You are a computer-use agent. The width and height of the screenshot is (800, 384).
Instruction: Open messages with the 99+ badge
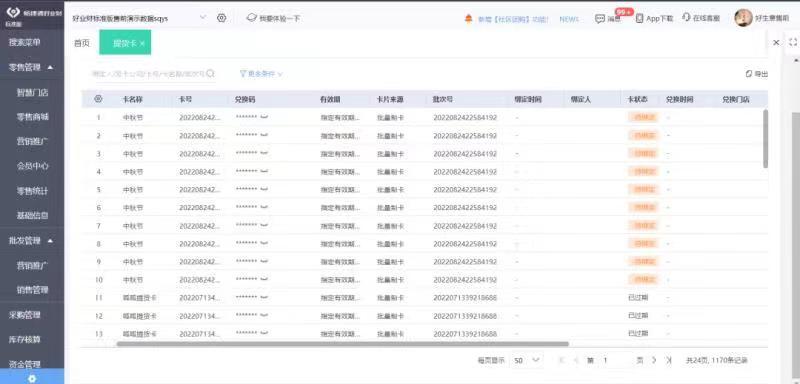[608, 18]
